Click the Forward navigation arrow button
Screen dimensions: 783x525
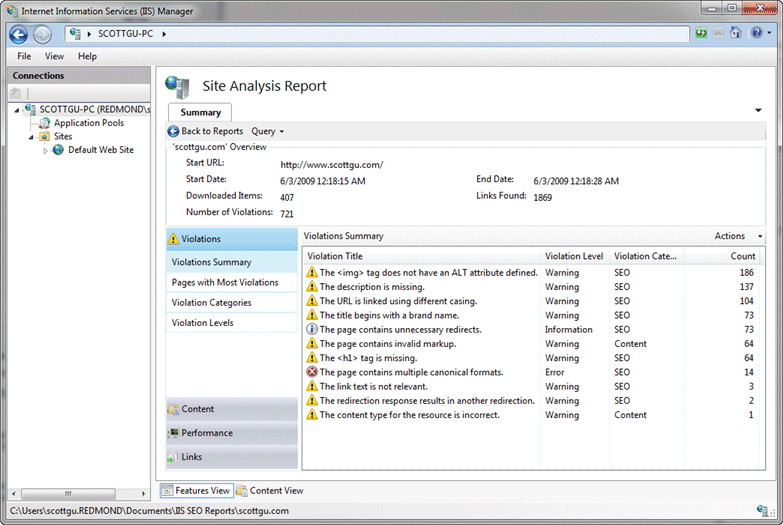tap(42, 34)
